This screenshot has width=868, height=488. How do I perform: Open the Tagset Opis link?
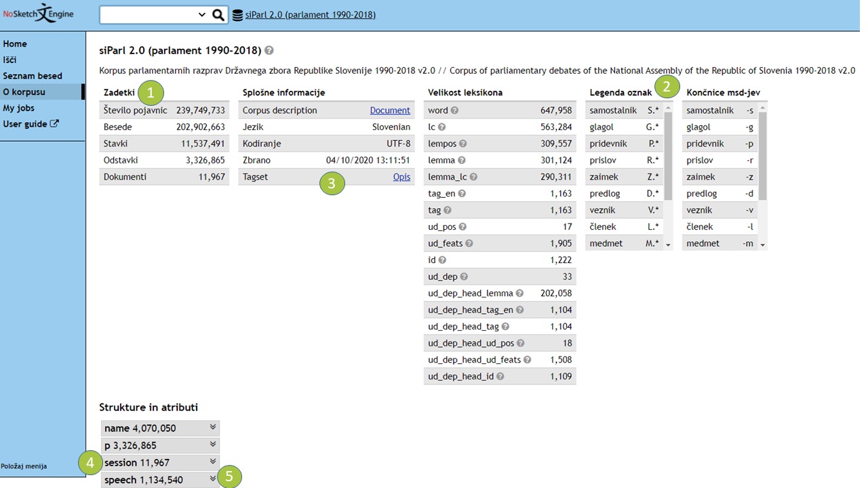point(401,177)
